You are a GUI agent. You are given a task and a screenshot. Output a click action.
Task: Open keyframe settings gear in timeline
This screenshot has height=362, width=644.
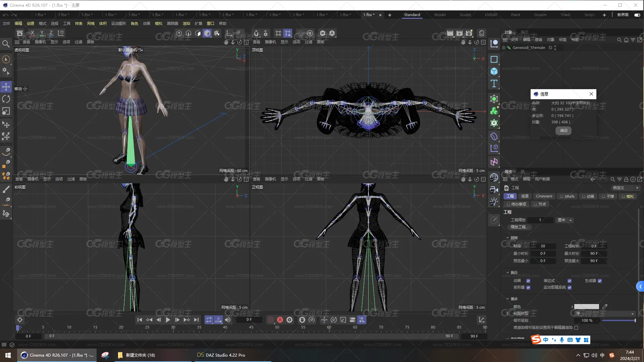pos(289,320)
